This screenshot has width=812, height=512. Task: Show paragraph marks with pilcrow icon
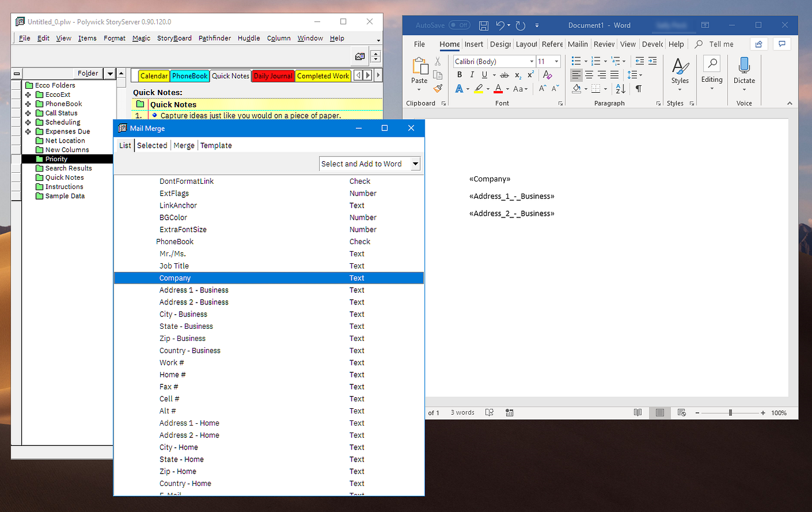639,89
